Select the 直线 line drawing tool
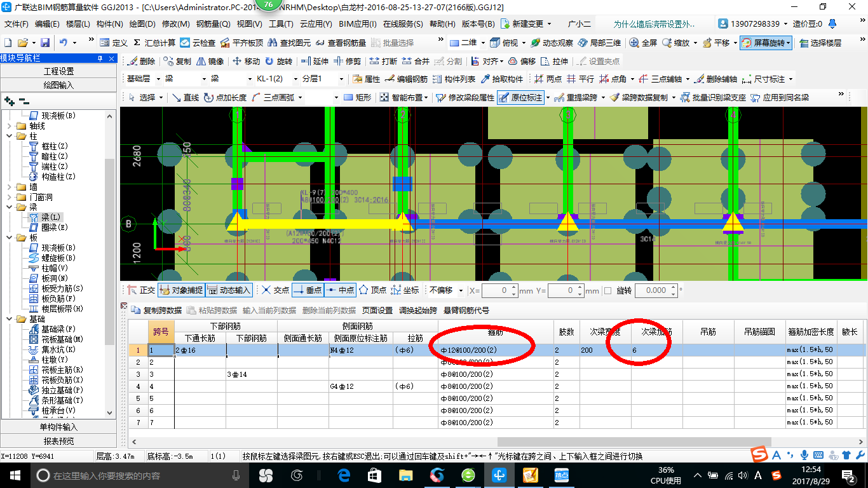The image size is (868, 488). click(185, 98)
